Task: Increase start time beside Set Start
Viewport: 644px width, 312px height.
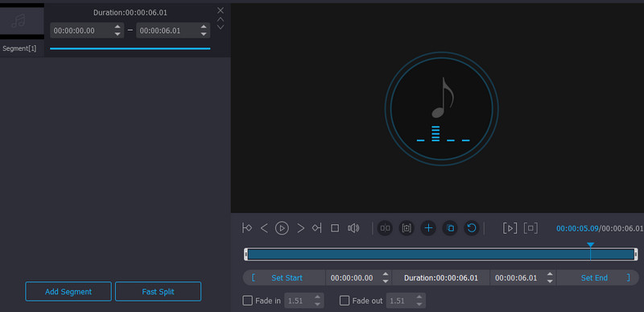Action: [x=386, y=274]
